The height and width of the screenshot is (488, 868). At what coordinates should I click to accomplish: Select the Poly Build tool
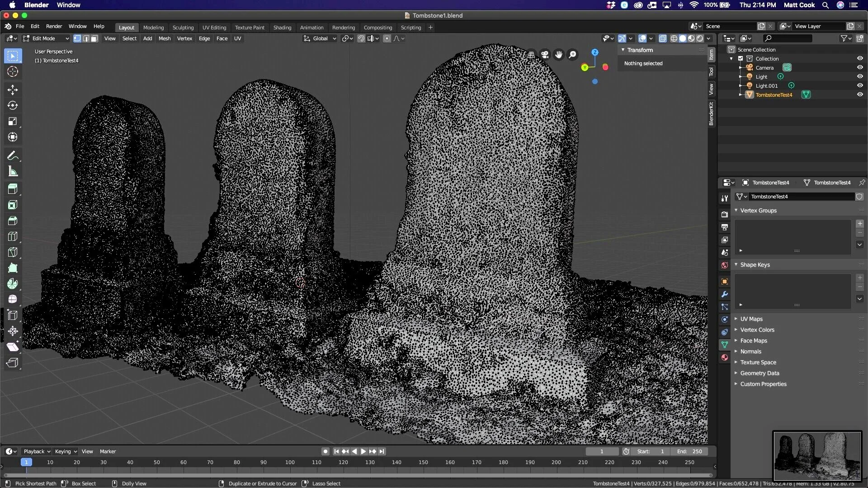13,268
